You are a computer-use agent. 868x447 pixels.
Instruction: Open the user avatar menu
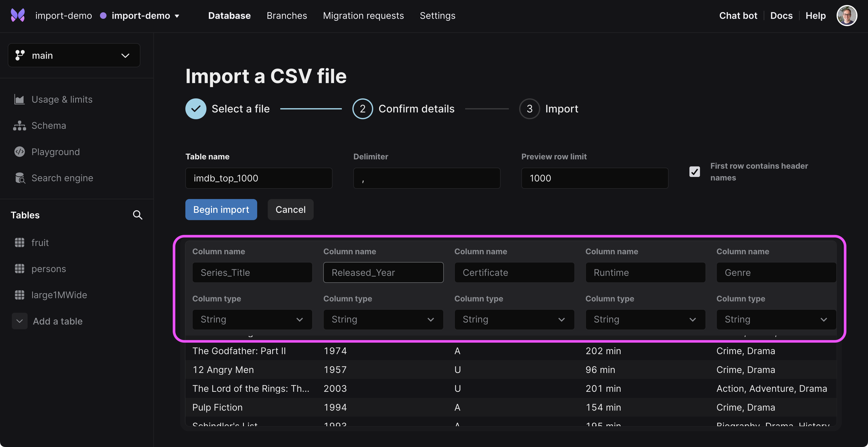[x=846, y=16]
